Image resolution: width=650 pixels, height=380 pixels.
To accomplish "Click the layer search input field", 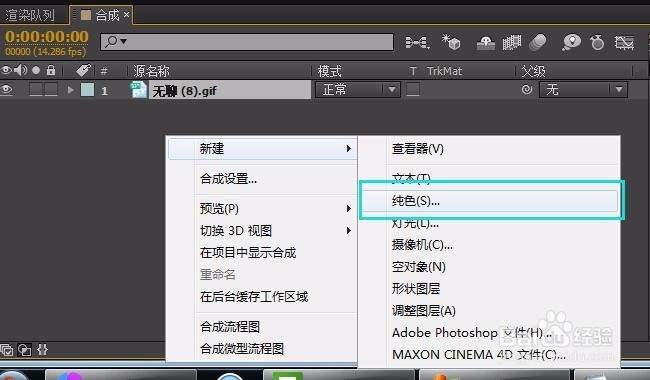I will pyautogui.click(x=247, y=42).
